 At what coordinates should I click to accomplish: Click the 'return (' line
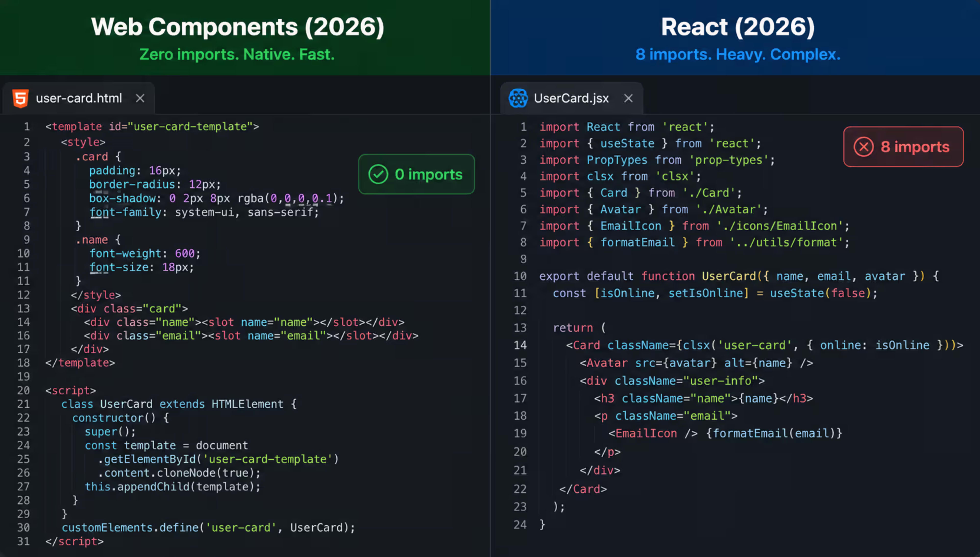579,327
